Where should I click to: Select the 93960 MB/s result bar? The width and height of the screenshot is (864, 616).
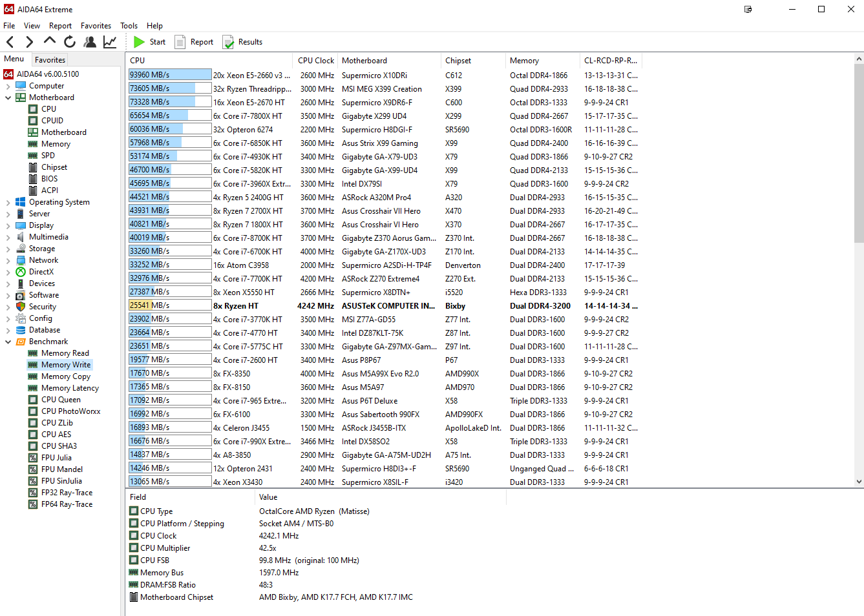[170, 75]
